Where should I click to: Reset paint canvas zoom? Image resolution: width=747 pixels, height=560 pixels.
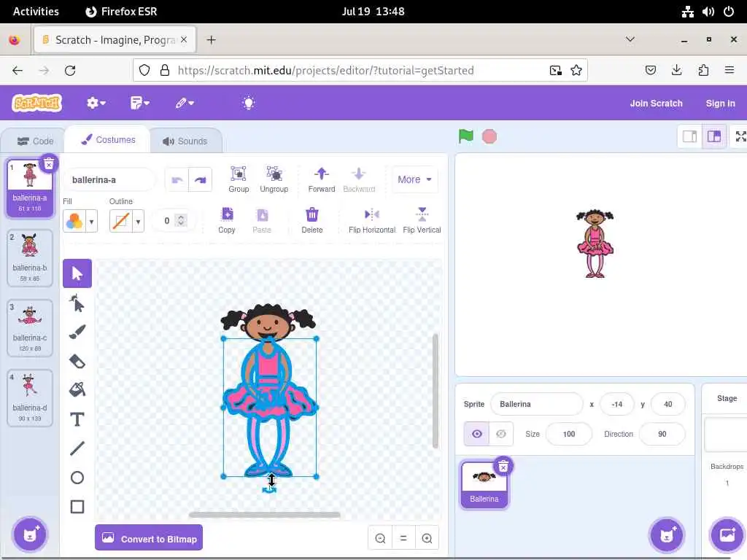pos(403,538)
